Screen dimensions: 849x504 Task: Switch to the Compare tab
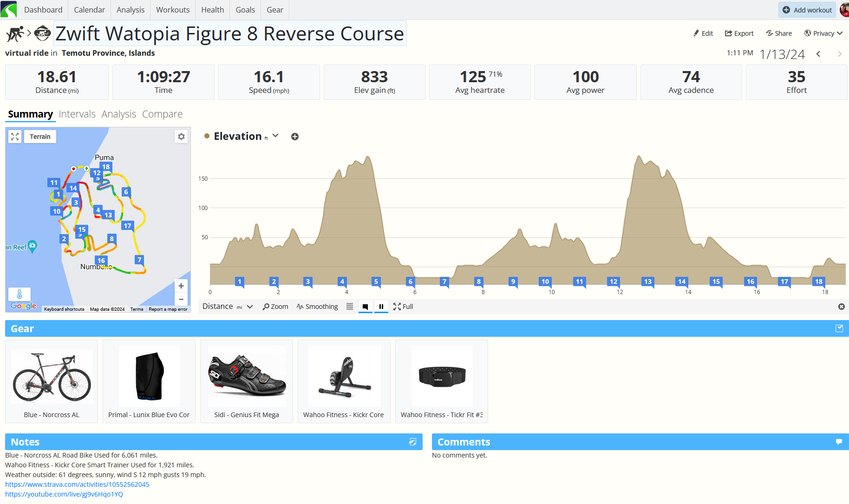[x=162, y=114]
